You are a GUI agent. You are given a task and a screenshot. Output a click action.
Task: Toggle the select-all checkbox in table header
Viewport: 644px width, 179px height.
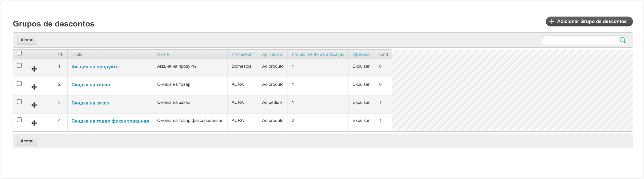pyautogui.click(x=19, y=53)
